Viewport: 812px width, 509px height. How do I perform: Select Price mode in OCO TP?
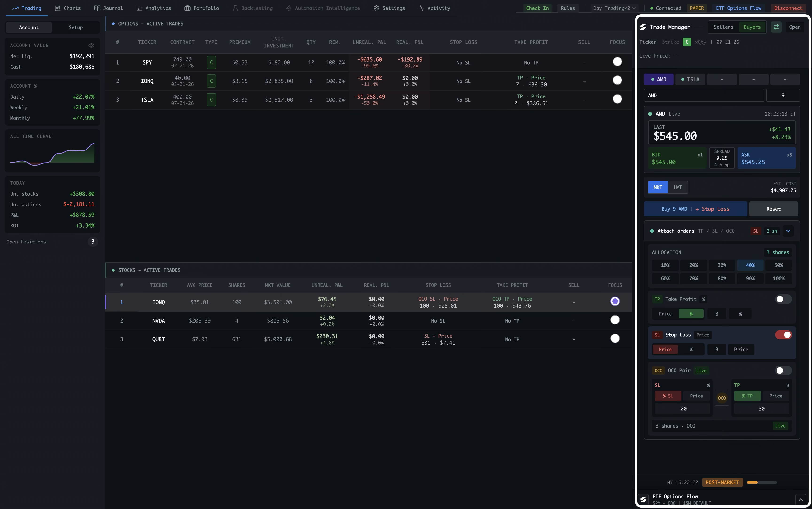[x=776, y=396]
